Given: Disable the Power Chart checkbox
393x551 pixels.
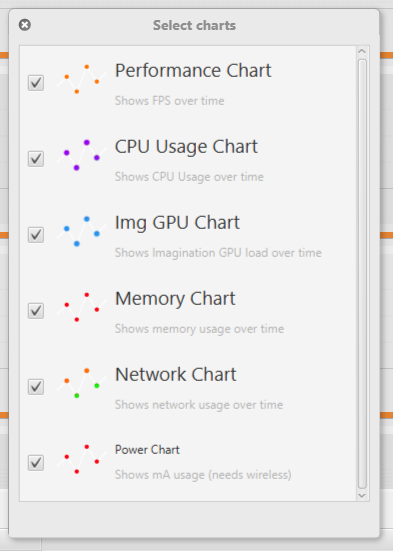Looking at the screenshot, I should pyautogui.click(x=36, y=463).
